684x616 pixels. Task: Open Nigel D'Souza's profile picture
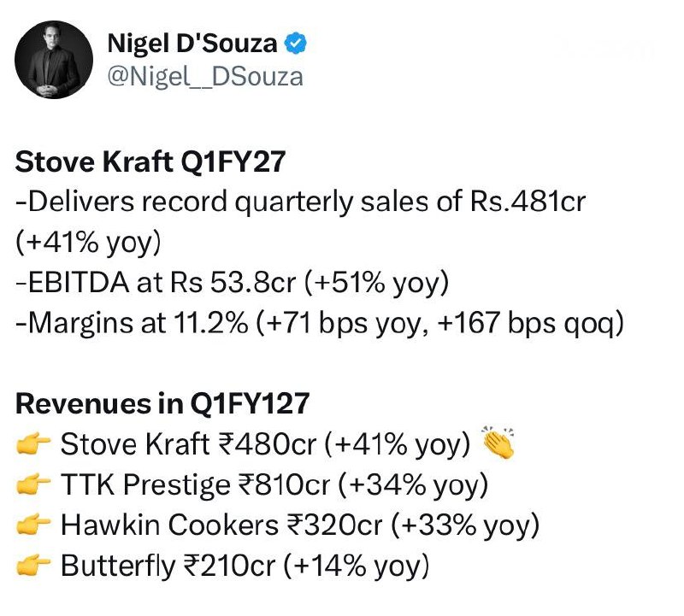(x=54, y=60)
